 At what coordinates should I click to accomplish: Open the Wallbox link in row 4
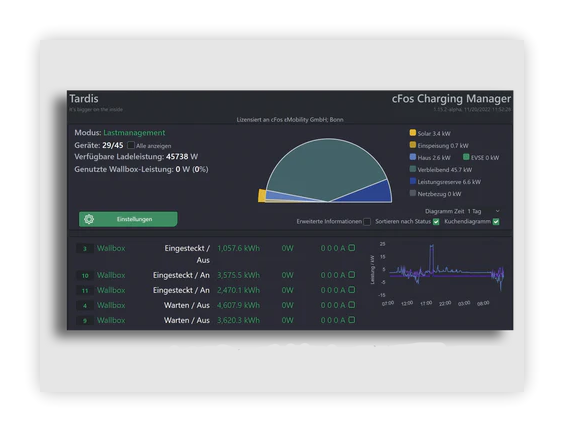(111, 305)
